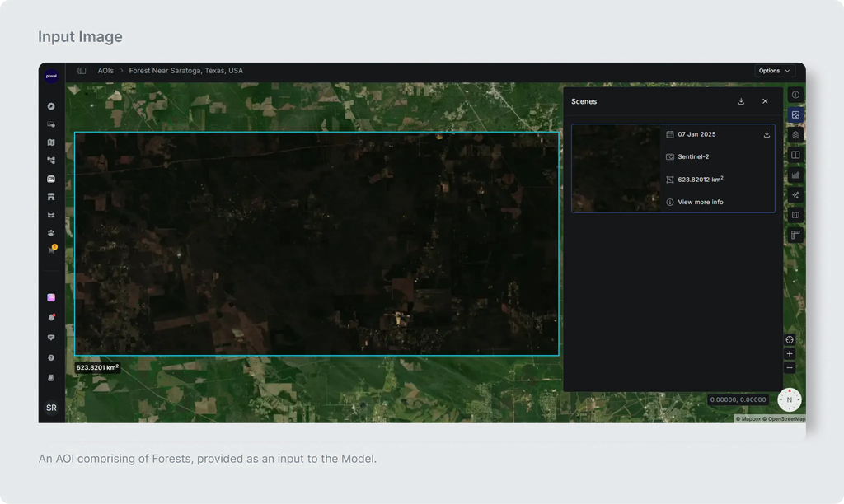Select the Sentinel-2 scene thumbnail

[x=617, y=168]
